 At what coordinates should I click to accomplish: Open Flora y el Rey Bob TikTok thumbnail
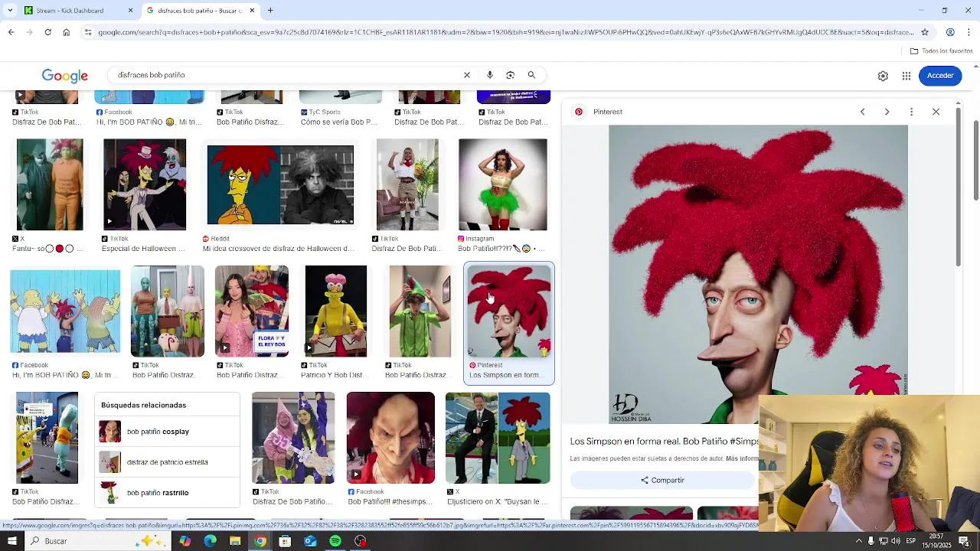(x=252, y=311)
